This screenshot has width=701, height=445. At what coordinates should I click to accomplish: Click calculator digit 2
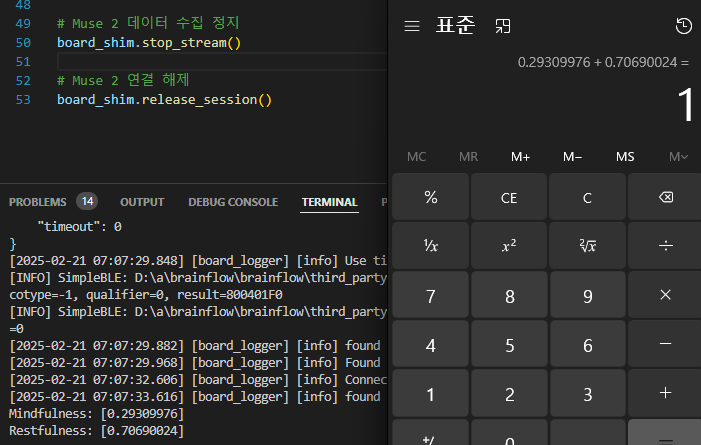tap(510, 394)
